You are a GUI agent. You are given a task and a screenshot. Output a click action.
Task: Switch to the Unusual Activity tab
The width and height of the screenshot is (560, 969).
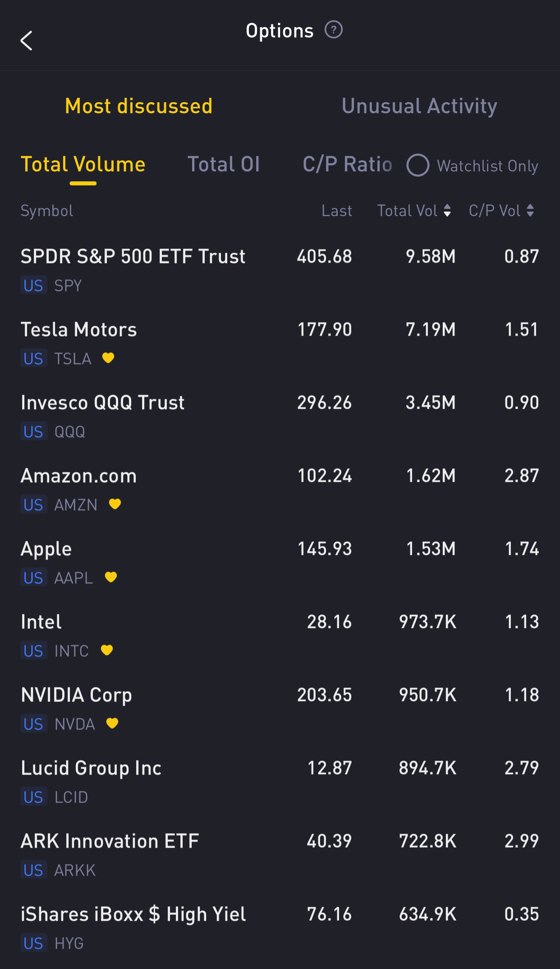point(419,106)
